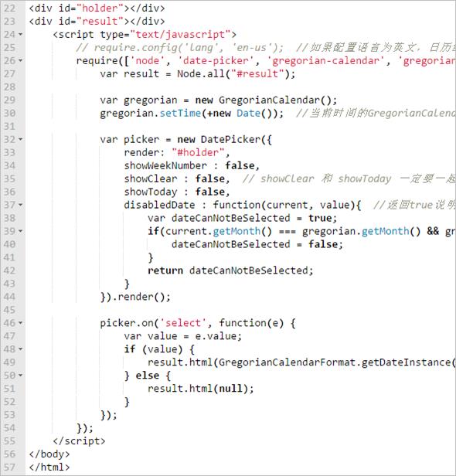Screen dimensions: 456x476
Task: Collapse the else block at line 50
Action: [x=20, y=376]
